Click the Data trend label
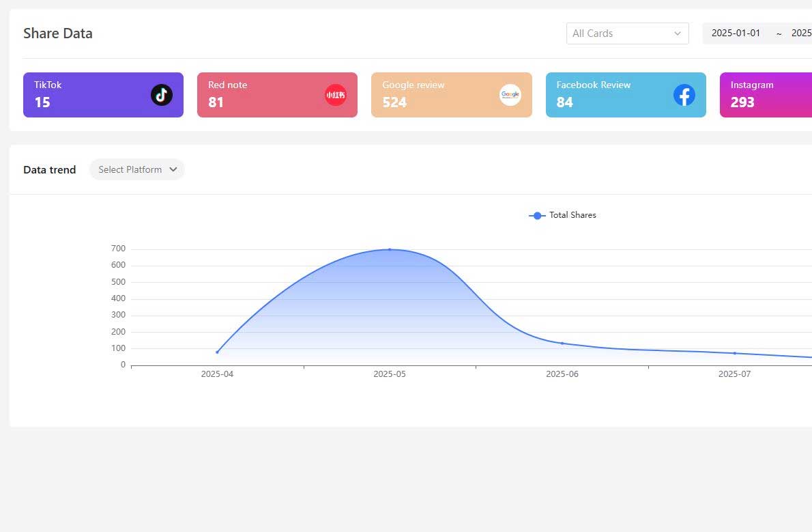 pos(50,169)
